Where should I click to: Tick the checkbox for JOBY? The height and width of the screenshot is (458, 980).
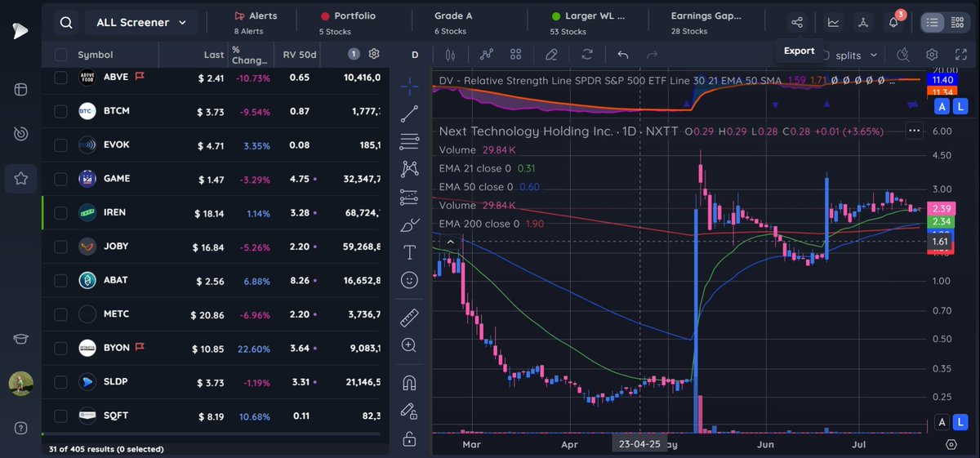point(61,247)
